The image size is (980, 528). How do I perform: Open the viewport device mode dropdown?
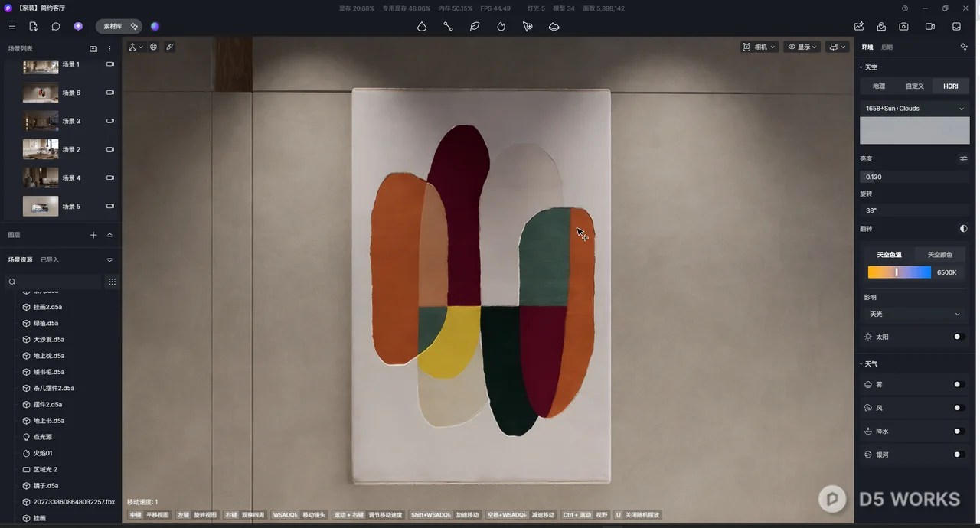coord(838,47)
